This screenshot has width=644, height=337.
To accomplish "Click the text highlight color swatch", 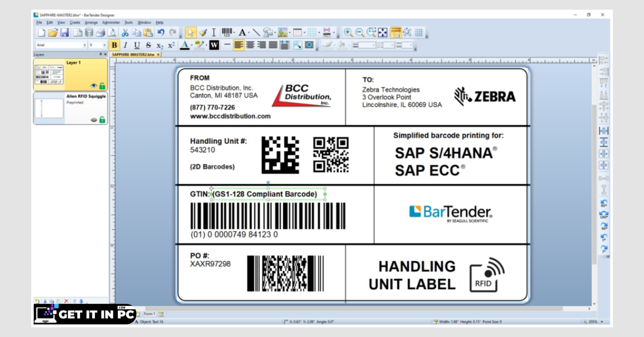I will tap(200, 45).
